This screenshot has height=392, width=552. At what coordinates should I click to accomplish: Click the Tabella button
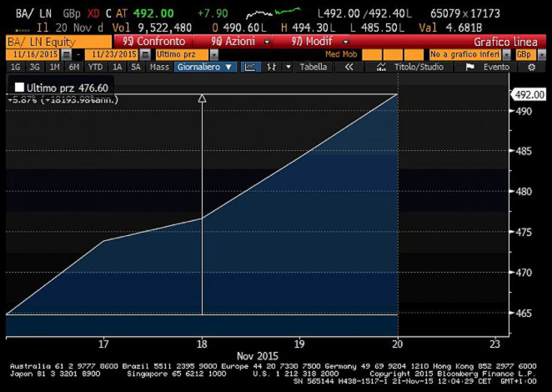[x=314, y=67]
